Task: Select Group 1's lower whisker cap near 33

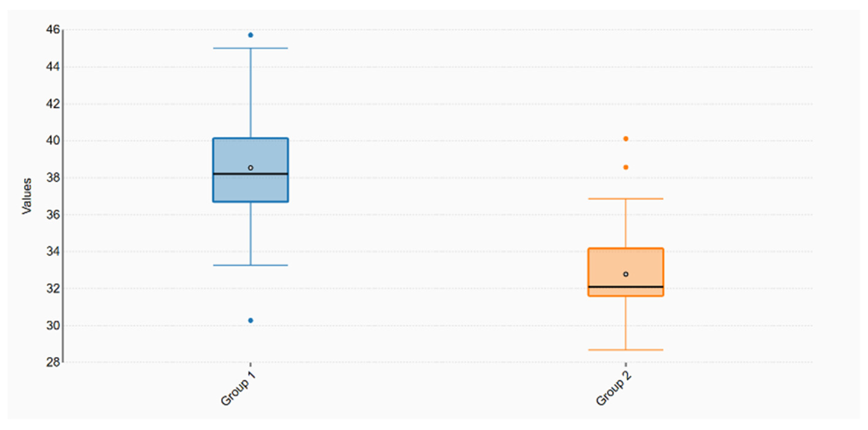Action: 250,265
